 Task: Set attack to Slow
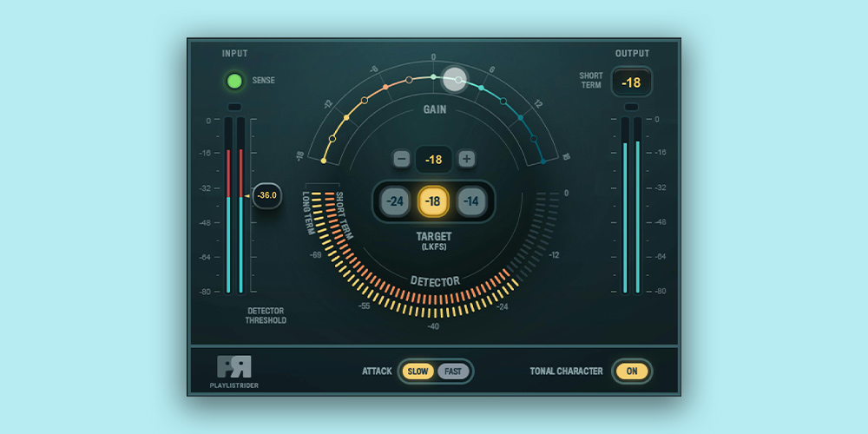[x=418, y=372]
